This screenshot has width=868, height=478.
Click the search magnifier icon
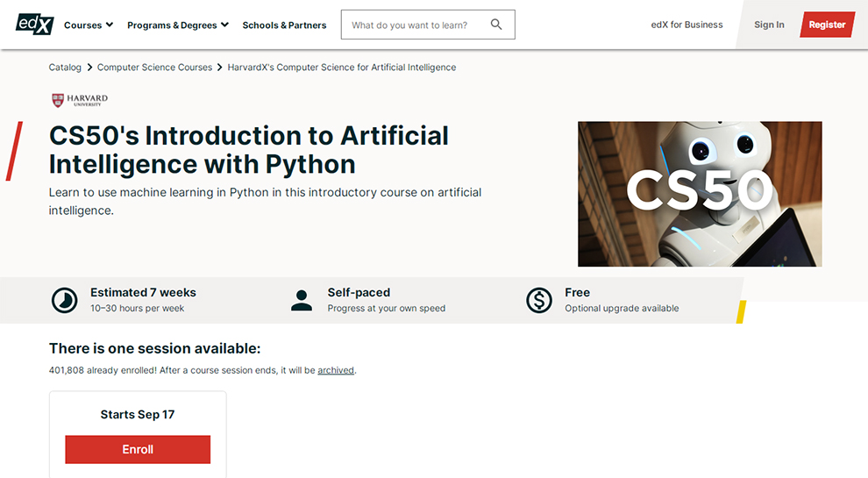pyautogui.click(x=496, y=25)
